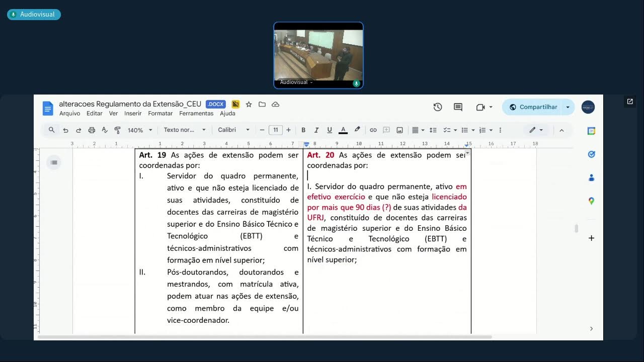Viewport: 644px width, 362px height.
Task: Redo the last action
Action: click(78, 130)
